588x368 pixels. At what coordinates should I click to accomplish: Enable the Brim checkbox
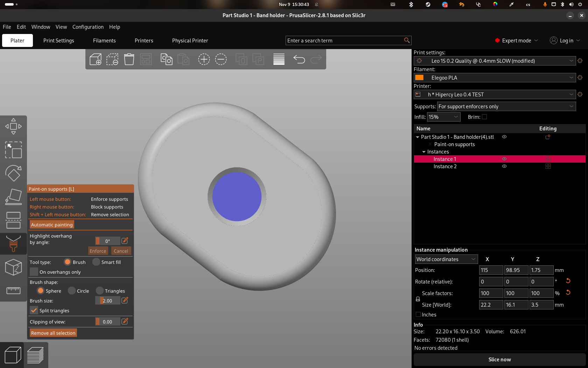tap(484, 117)
